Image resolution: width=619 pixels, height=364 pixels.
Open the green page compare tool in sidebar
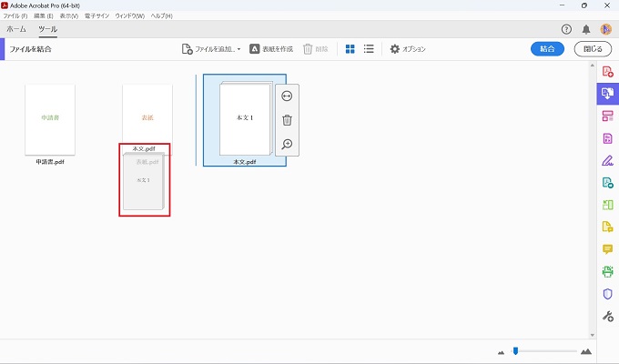607,205
